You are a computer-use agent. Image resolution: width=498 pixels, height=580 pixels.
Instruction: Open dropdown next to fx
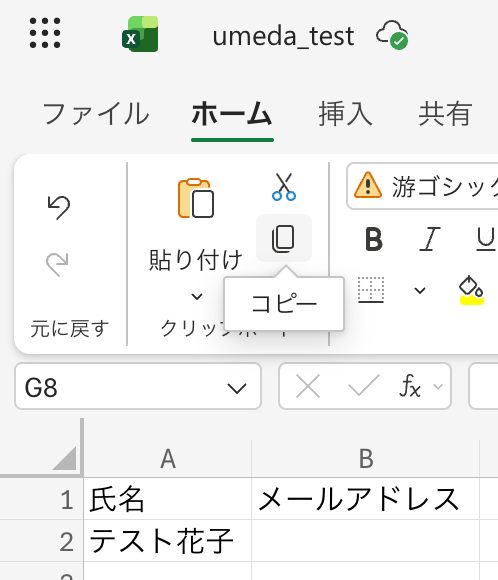click(x=438, y=386)
